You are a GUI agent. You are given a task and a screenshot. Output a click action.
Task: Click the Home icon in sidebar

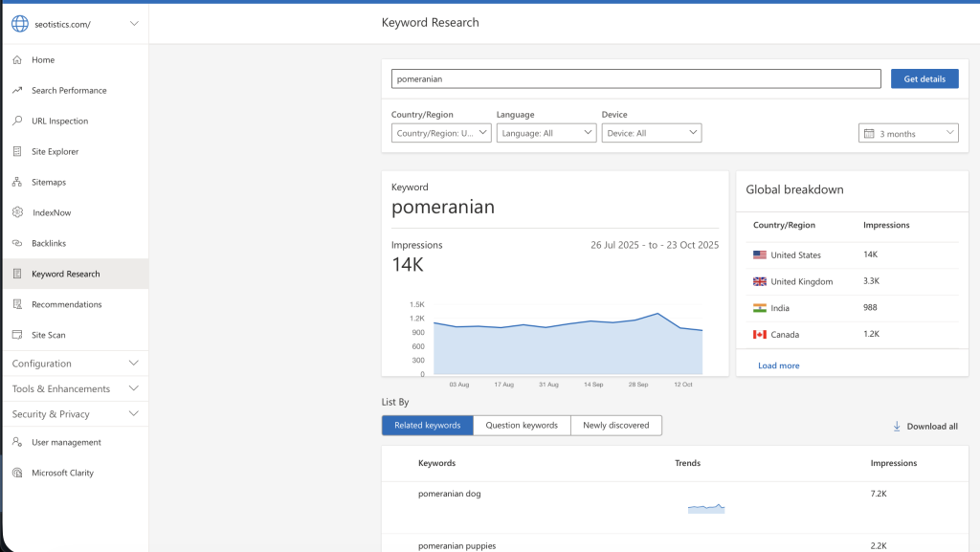17,59
